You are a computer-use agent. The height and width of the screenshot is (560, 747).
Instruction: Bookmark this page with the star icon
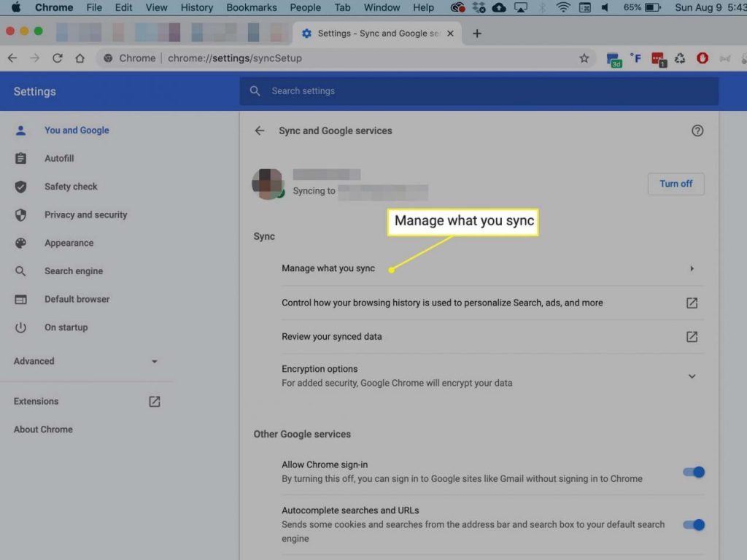click(584, 58)
